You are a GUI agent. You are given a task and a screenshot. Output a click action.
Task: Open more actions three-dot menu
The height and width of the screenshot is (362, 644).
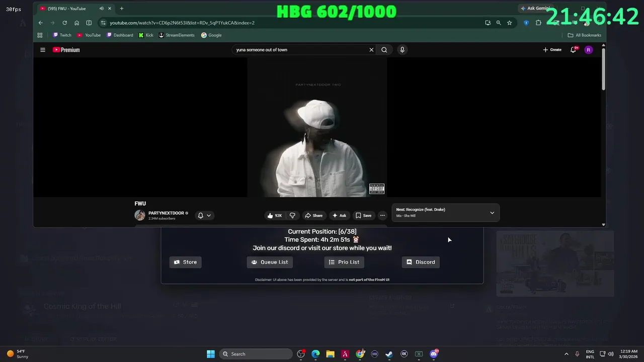(x=382, y=215)
